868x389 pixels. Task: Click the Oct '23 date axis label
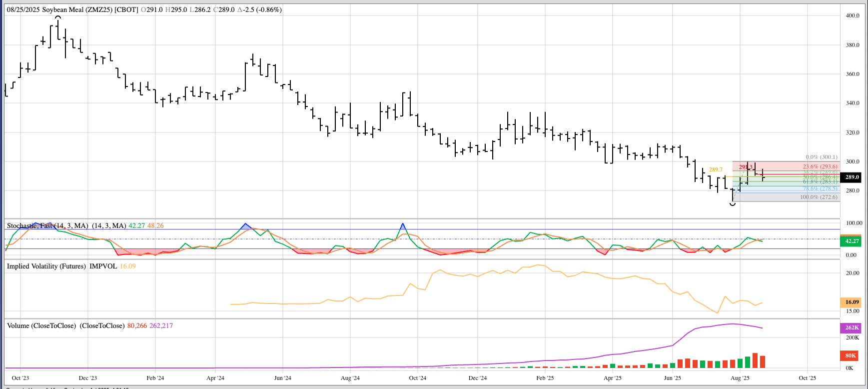pos(20,378)
